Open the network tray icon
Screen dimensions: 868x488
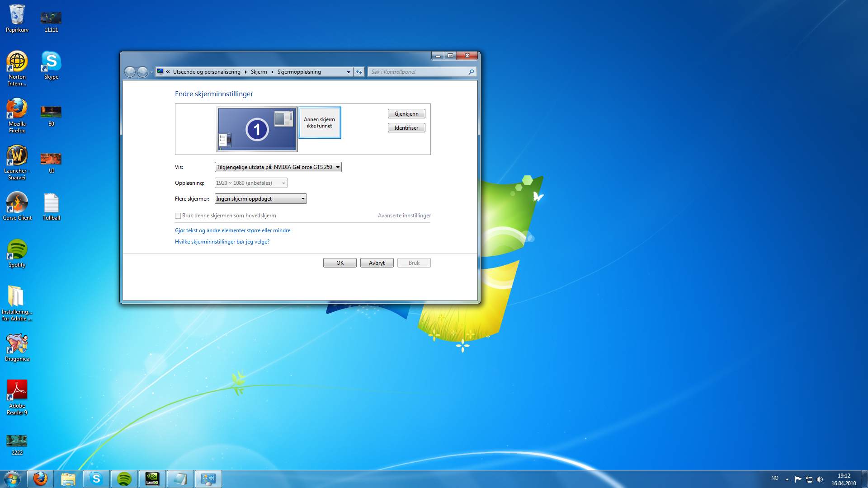coord(809,479)
